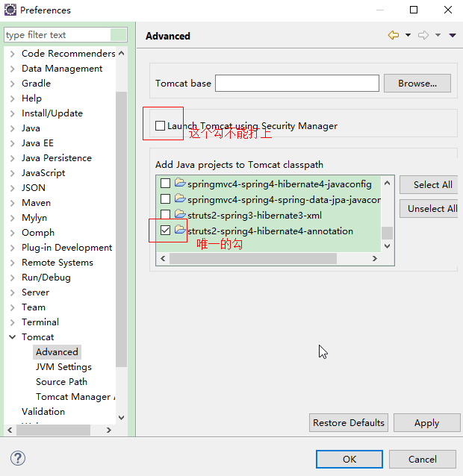Select Advanced under Tomcat
This screenshot has width=463, height=476.
(x=57, y=352)
